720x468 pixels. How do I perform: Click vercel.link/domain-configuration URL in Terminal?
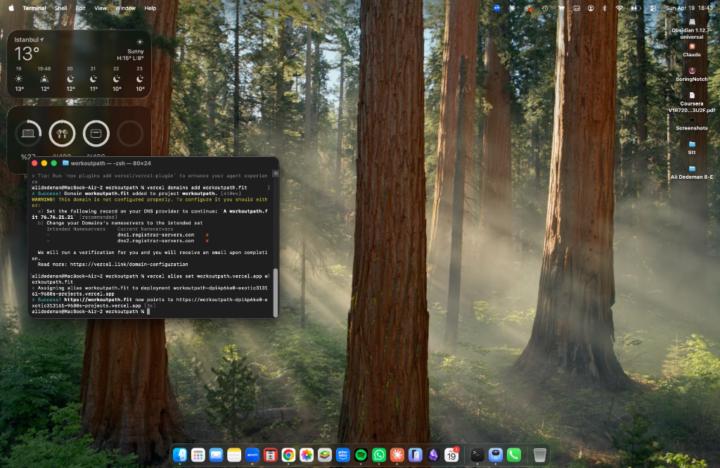[x=129, y=264]
